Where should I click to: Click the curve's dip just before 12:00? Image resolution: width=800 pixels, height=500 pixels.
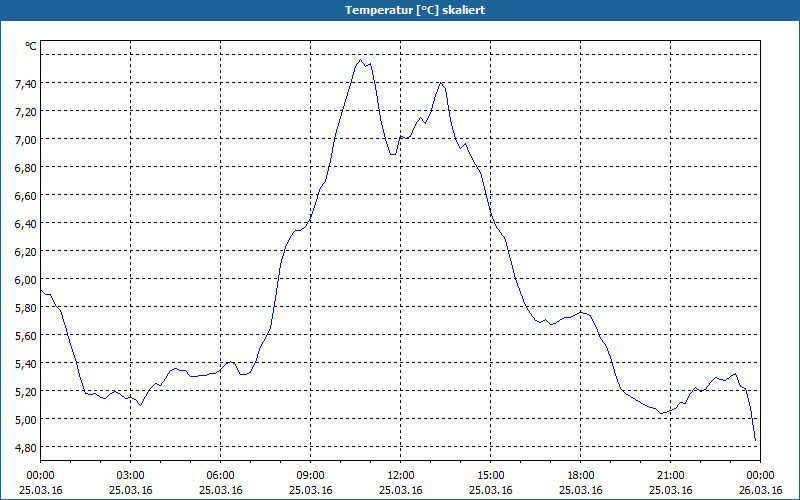[x=393, y=154]
